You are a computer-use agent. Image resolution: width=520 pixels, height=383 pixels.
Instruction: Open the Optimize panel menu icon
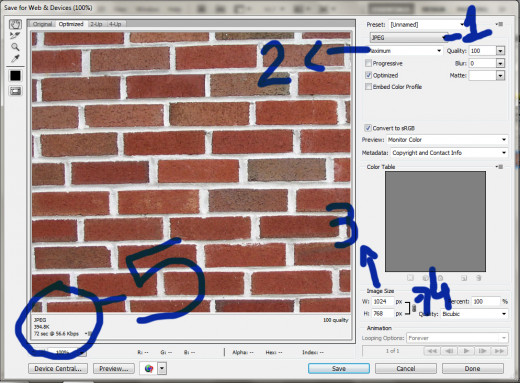tap(499, 24)
